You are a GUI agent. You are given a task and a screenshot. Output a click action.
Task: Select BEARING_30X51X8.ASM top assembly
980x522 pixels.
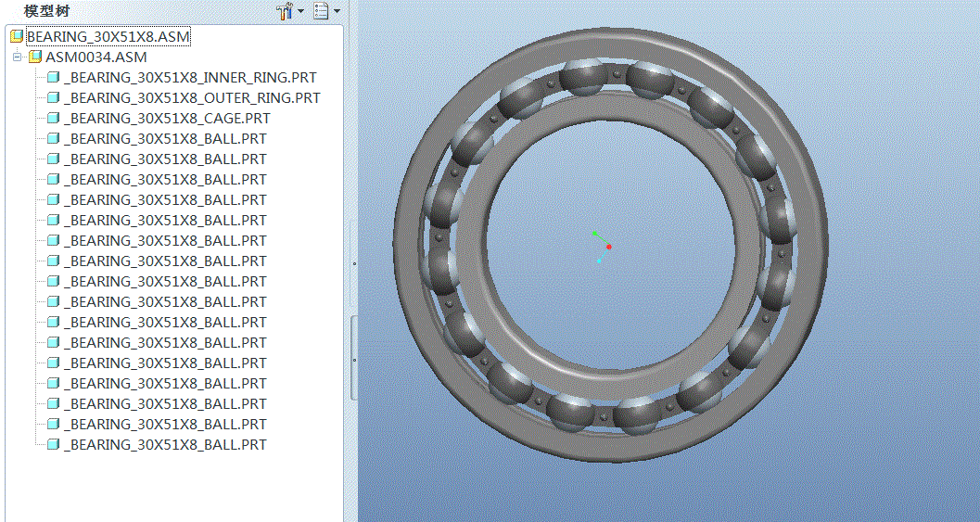[x=108, y=36]
